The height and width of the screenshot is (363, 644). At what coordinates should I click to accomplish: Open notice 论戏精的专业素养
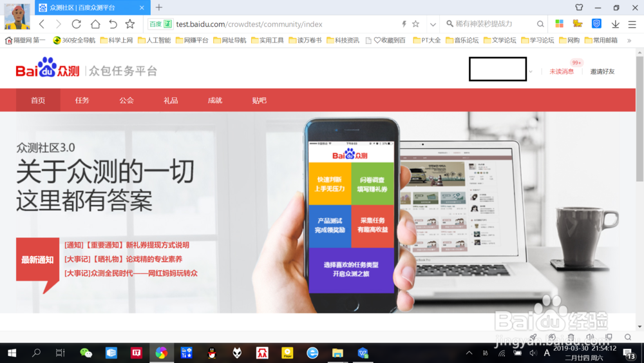(123, 259)
